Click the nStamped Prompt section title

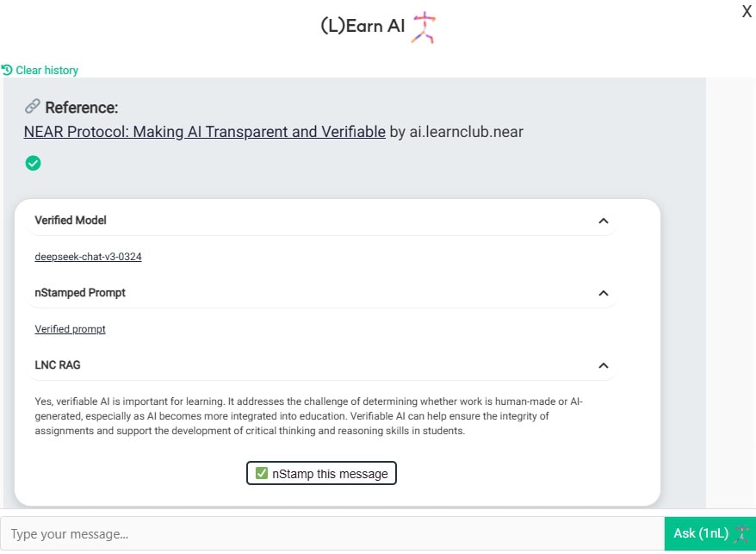point(80,293)
